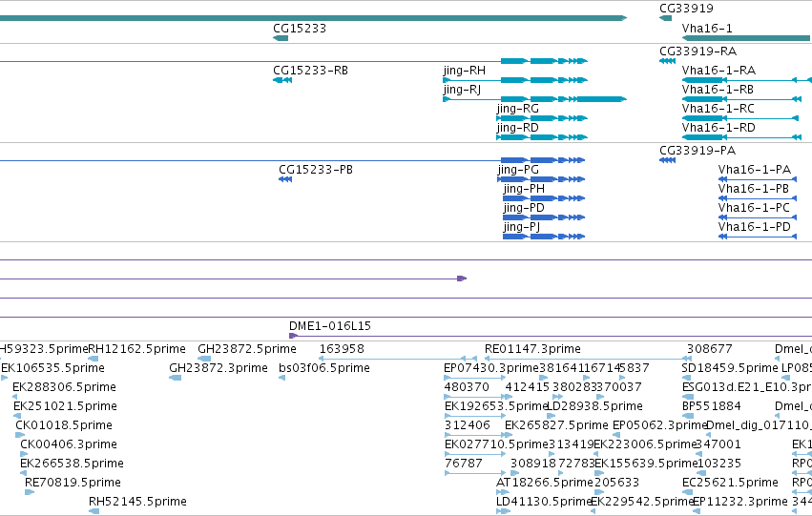The width and height of the screenshot is (812, 516).
Task: Click the 308677 feature label
Action: pyautogui.click(x=710, y=349)
